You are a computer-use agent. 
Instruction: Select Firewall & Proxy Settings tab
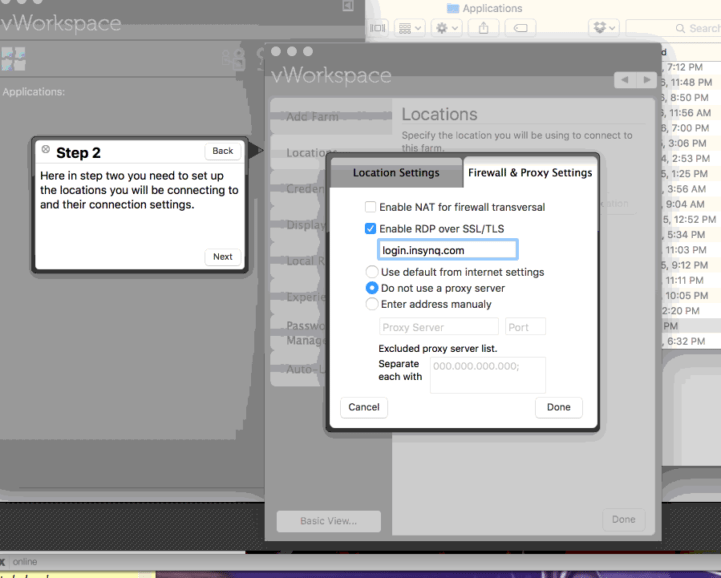(530, 173)
